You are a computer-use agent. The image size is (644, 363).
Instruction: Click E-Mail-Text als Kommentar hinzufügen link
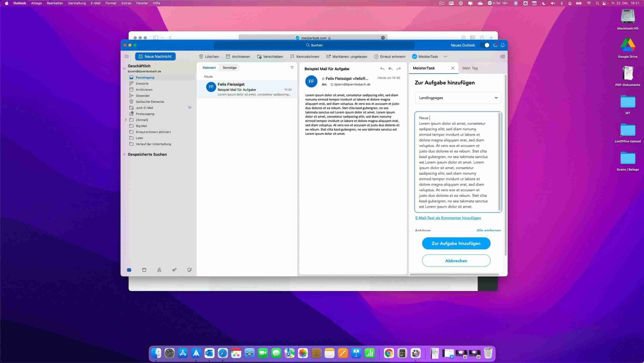tap(448, 218)
